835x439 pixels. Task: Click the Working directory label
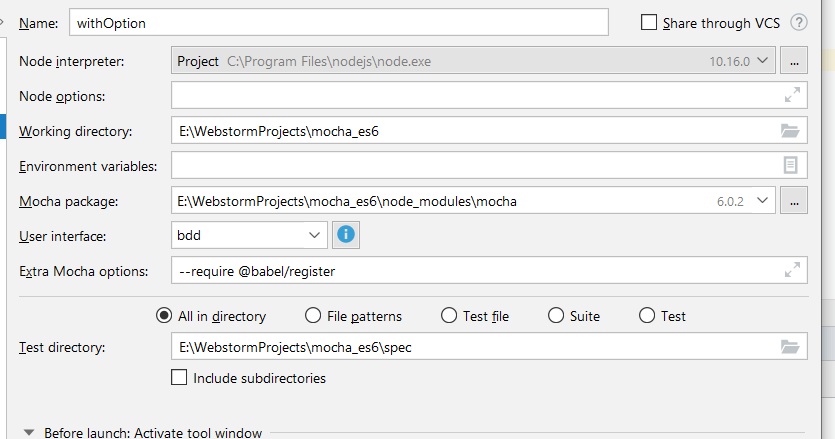pos(75,131)
